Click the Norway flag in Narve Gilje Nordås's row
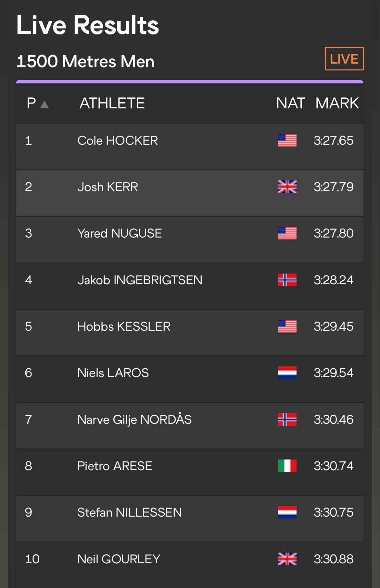Viewport: 380px width, 588px height. tap(287, 420)
